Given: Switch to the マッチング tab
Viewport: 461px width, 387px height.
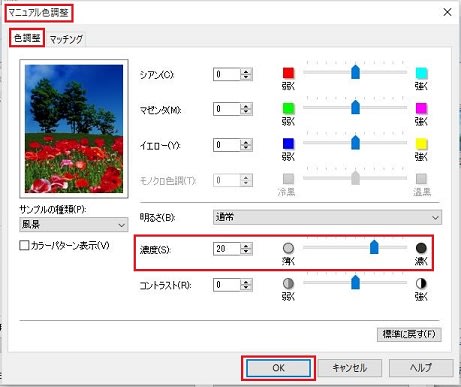Looking at the screenshot, I should pos(66,39).
